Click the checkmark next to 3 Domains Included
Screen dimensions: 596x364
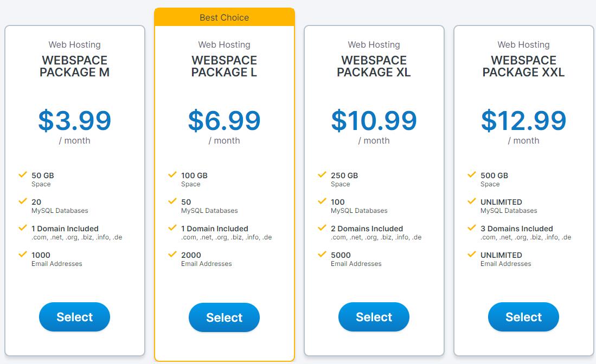point(472,227)
